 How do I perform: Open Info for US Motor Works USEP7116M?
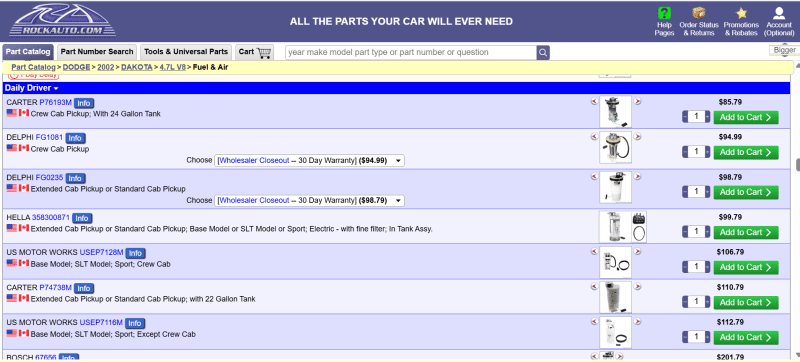pos(135,323)
